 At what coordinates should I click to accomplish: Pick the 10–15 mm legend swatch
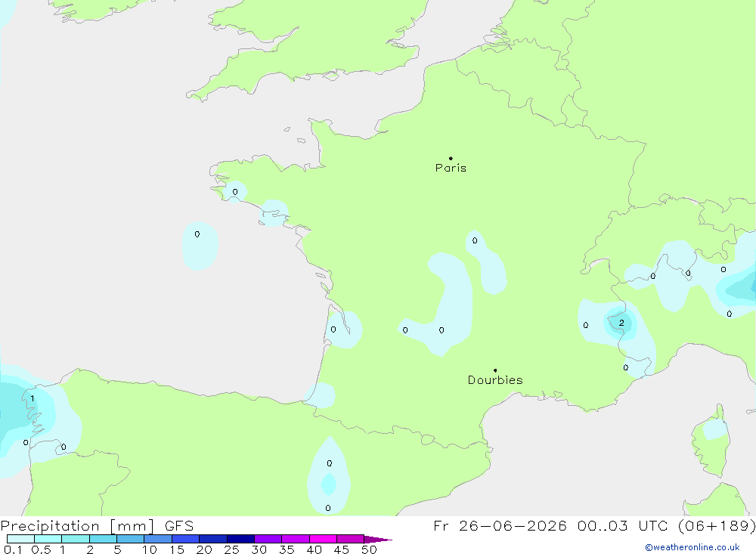pos(158,539)
